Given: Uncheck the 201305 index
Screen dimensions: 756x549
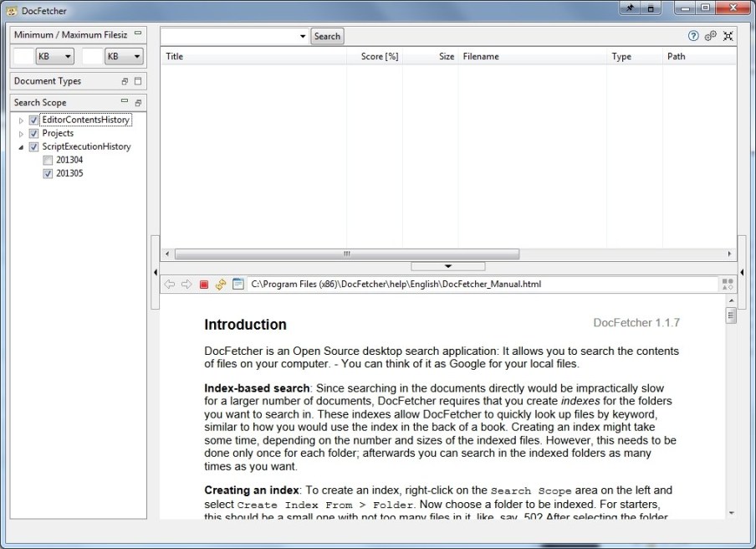Looking at the screenshot, I should coord(48,173).
